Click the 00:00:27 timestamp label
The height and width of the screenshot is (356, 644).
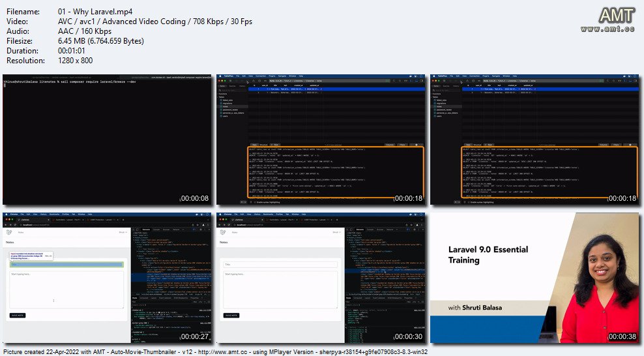[195, 336]
